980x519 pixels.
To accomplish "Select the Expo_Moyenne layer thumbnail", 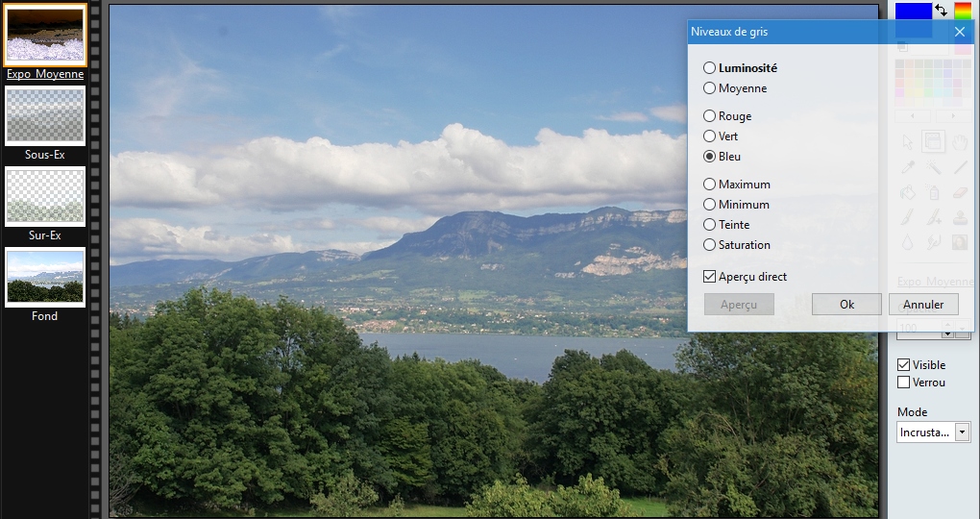I will click(45, 35).
